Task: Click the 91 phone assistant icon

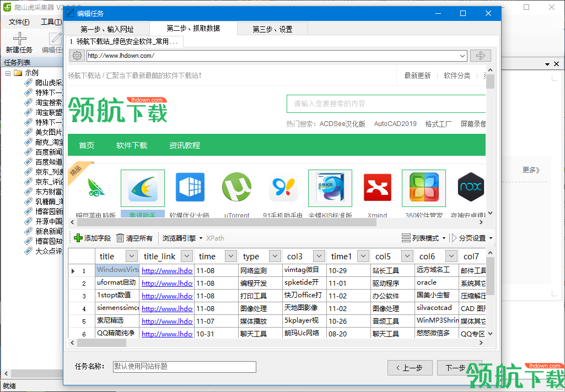Action: tap(283, 187)
